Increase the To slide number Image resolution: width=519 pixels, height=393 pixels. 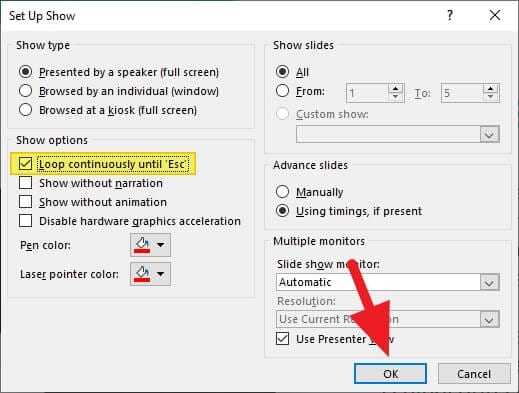tap(490, 88)
